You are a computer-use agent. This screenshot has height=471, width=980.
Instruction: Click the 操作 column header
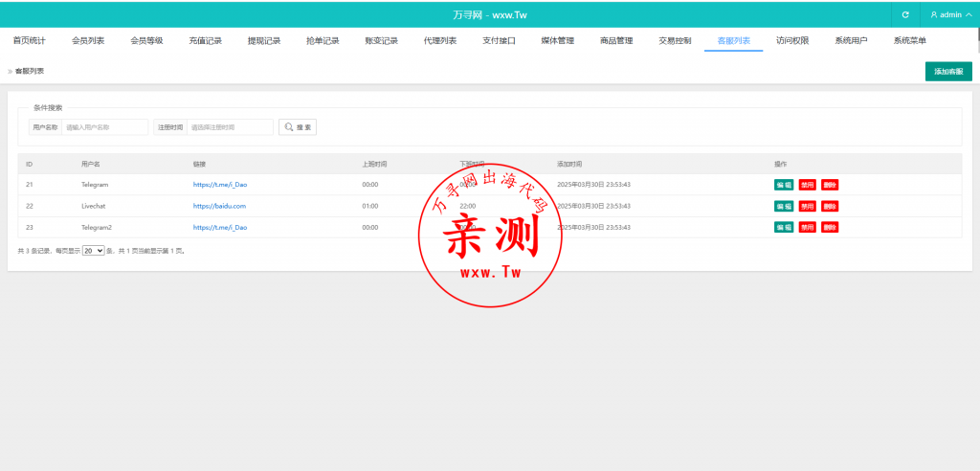[781, 164]
